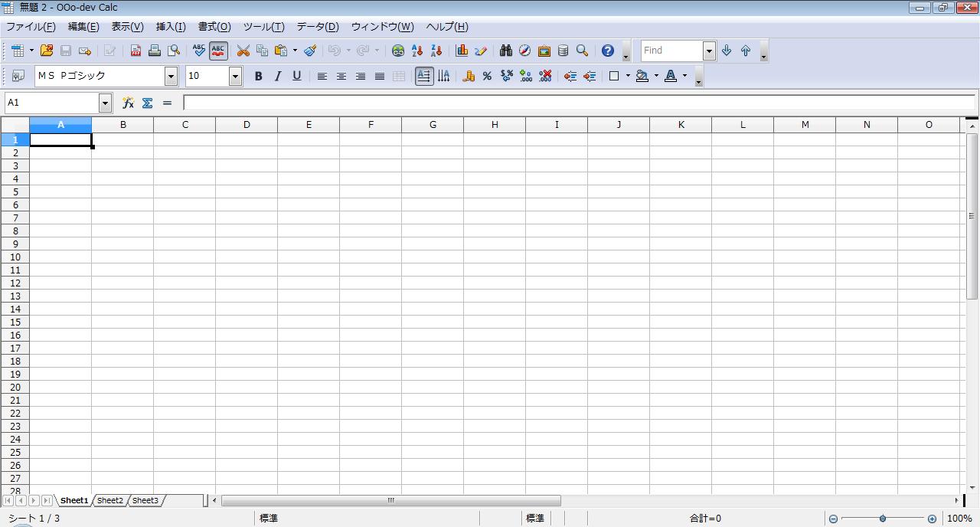Click the Sum sigma icon
This screenshot has width=980, height=527.
pyautogui.click(x=147, y=103)
